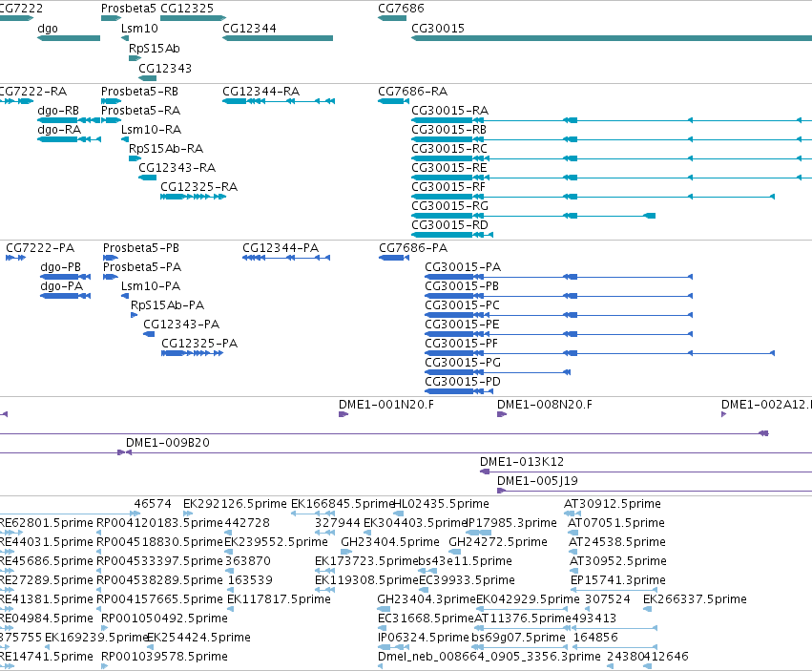Image resolution: width=812 pixels, height=671 pixels.
Task: Click the CG30015-PE protein label
Action: click(462, 325)
